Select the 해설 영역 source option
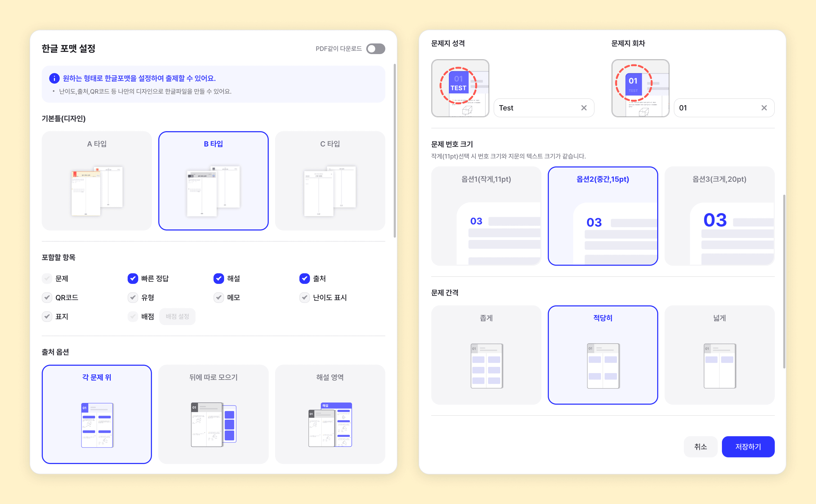 (330, 414)
